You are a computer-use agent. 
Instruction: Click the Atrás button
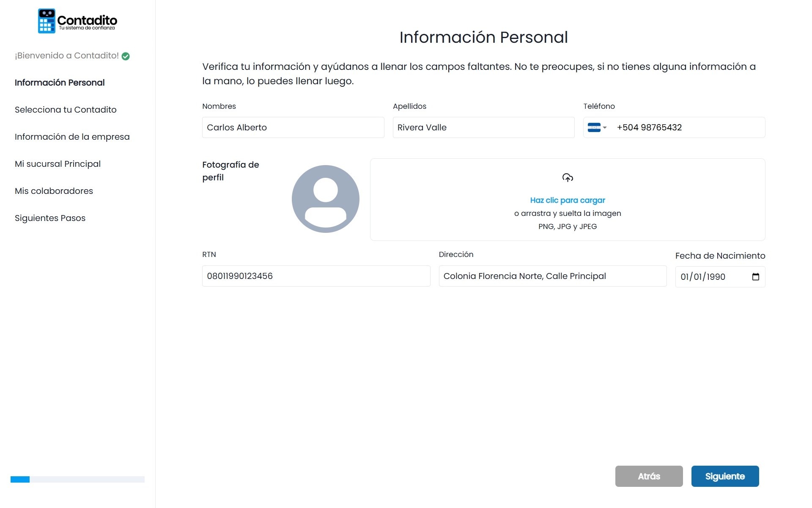tap(649, 476)
